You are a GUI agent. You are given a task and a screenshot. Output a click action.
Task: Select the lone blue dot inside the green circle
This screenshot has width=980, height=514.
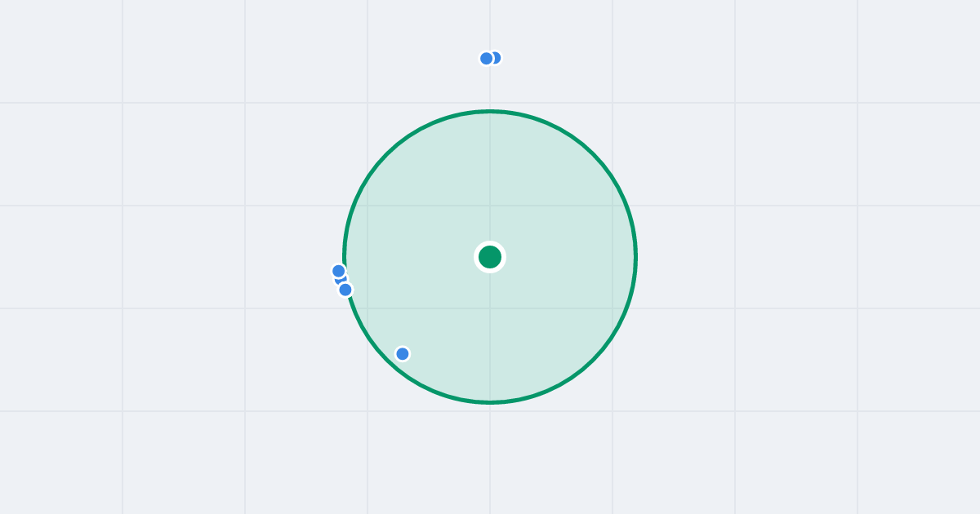pos(403,353)
